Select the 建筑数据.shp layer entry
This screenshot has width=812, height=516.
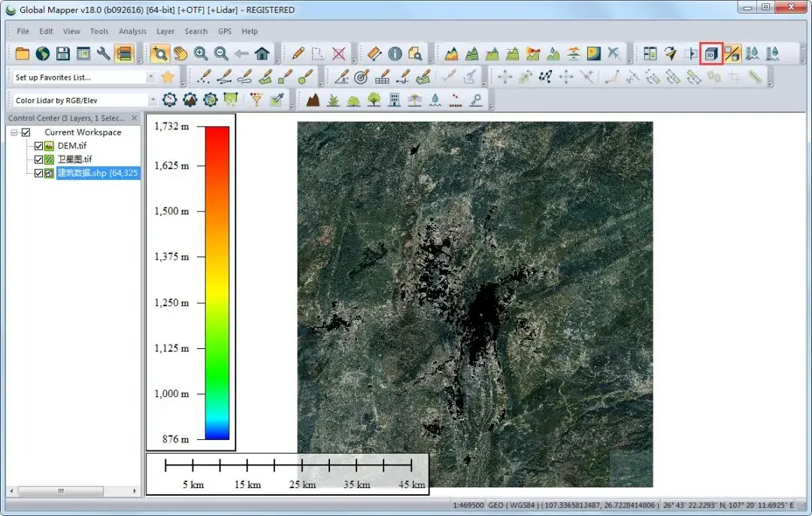(x=97, y=173)
